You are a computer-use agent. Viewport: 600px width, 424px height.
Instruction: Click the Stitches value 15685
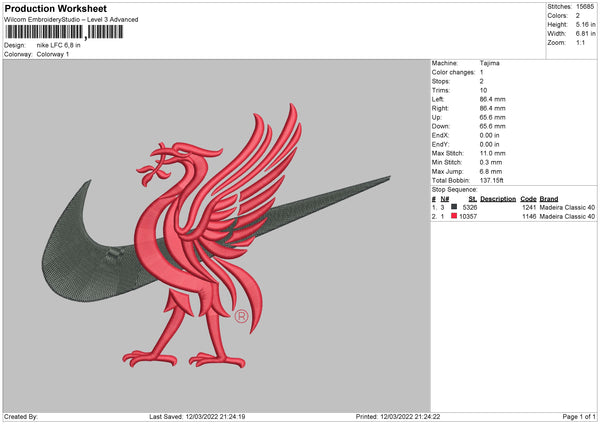[585, 7]
